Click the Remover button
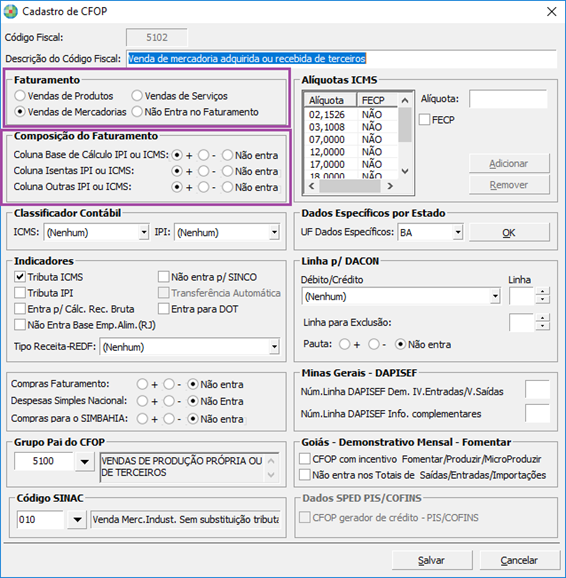The height and width of the screenshot is (578, 566). coord(509,185)
